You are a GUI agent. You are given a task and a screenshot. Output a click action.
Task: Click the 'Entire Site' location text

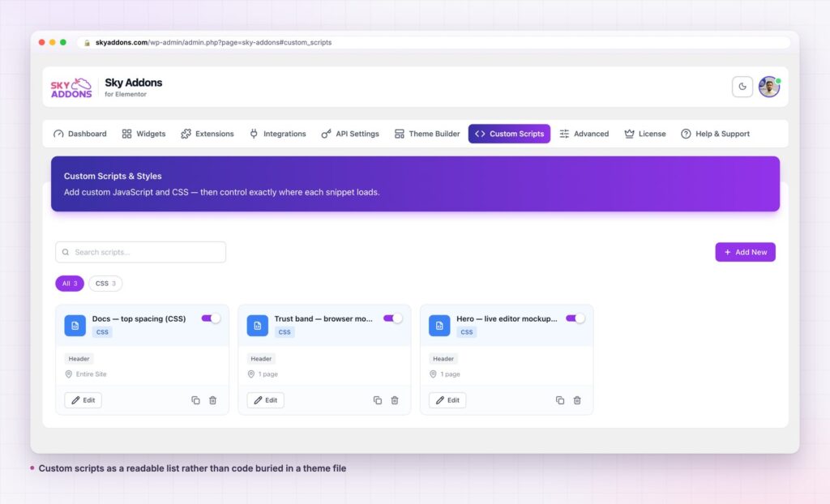[x=91, y=374]
